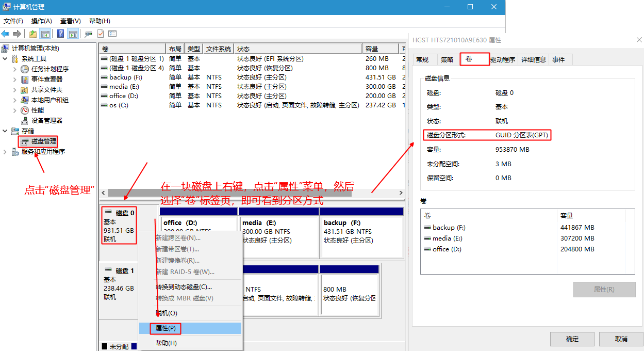Click the 属性(R) button in dialog

(604, 290)
